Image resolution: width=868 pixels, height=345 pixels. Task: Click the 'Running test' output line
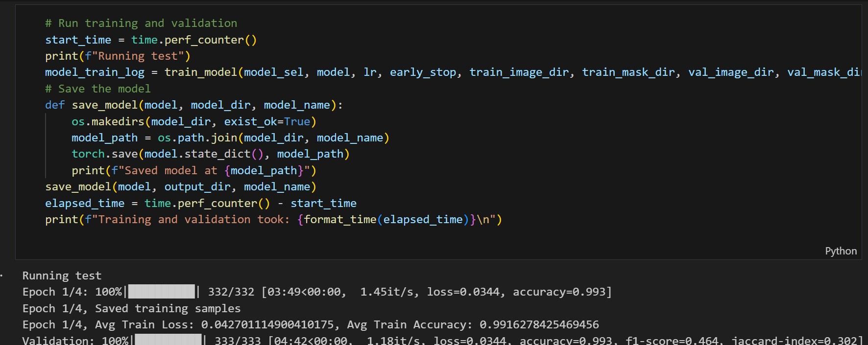point(62,276)
